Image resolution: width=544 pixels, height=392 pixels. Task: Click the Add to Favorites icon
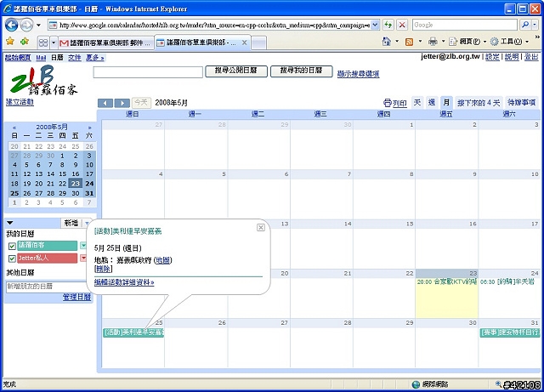[x=25, y=42]
